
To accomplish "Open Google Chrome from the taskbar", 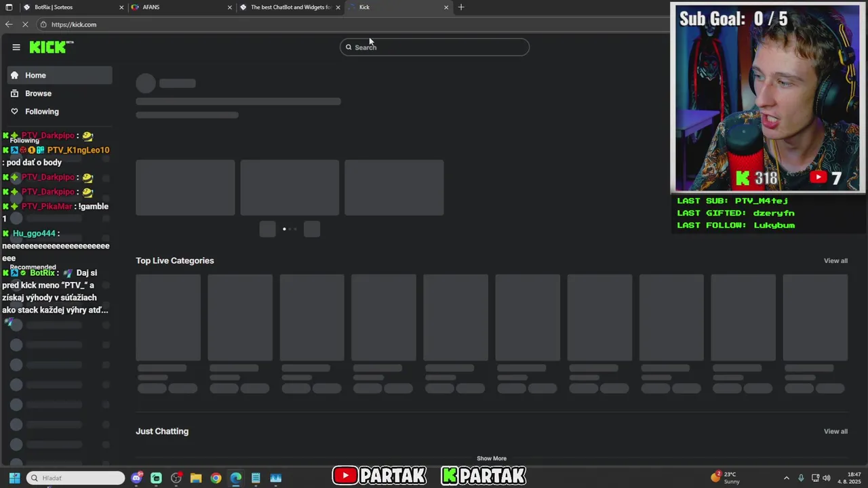I will tap(216, 478).
